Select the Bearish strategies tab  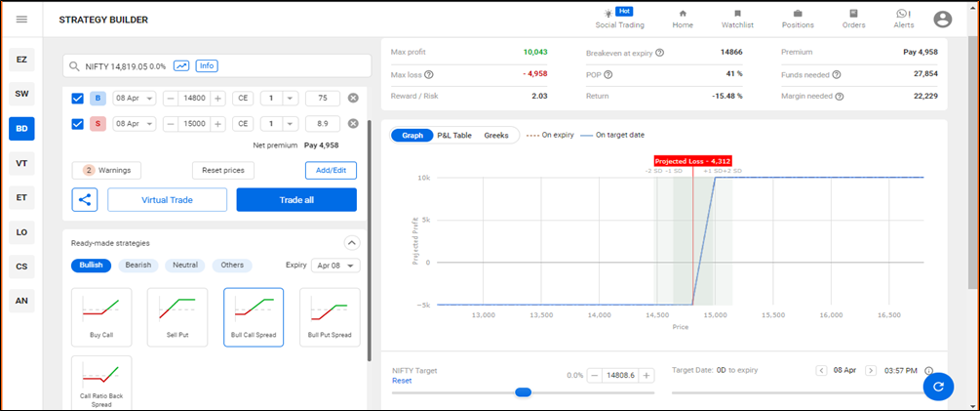(138, 266)
